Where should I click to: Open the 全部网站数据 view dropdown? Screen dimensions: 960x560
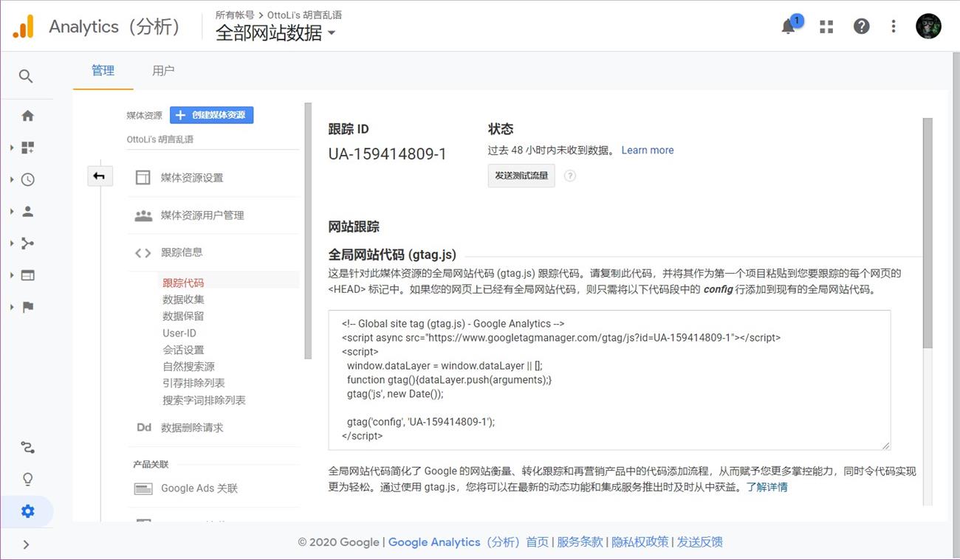pyautogui.click(x=275, y=32)
